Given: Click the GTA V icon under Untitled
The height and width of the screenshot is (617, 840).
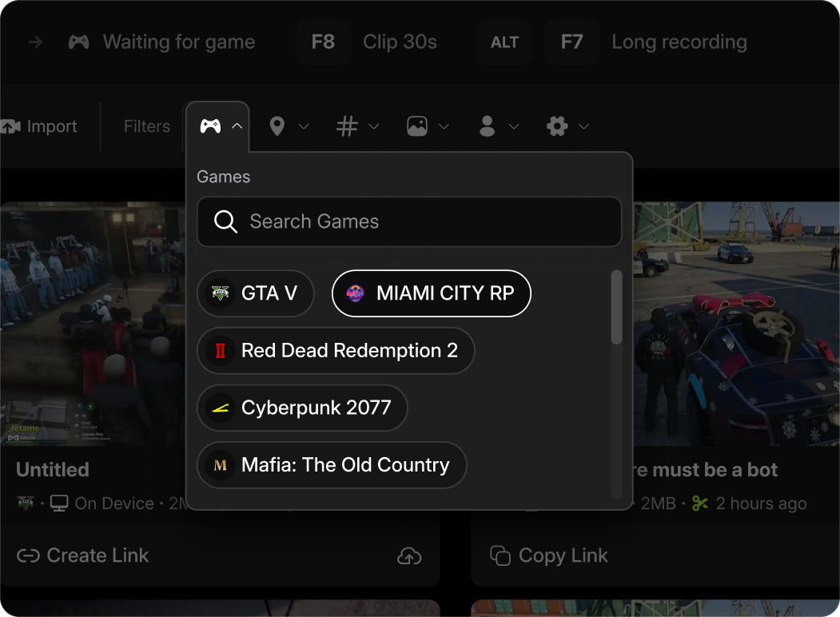Looking at the screenshot, I should click(26, 504).
